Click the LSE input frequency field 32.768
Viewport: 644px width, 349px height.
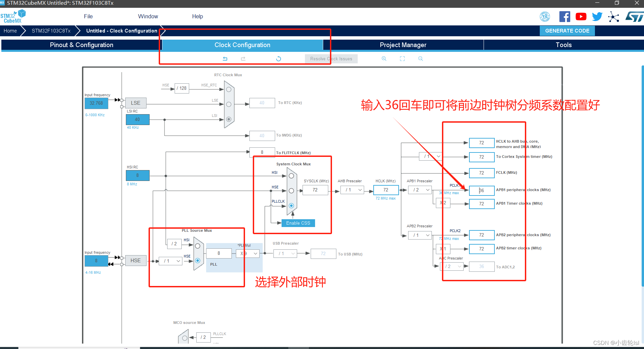click(x=96, y=103)
